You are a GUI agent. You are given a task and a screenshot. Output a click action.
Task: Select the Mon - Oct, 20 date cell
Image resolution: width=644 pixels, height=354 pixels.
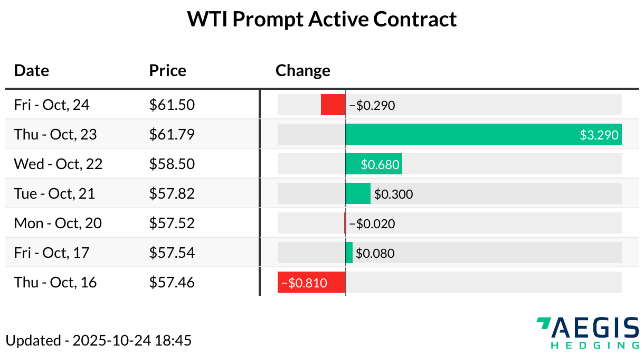coord(58,223)
